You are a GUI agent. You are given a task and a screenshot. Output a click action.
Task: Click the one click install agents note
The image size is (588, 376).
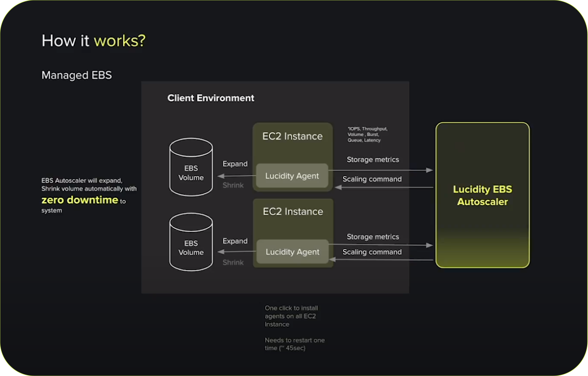291,316
